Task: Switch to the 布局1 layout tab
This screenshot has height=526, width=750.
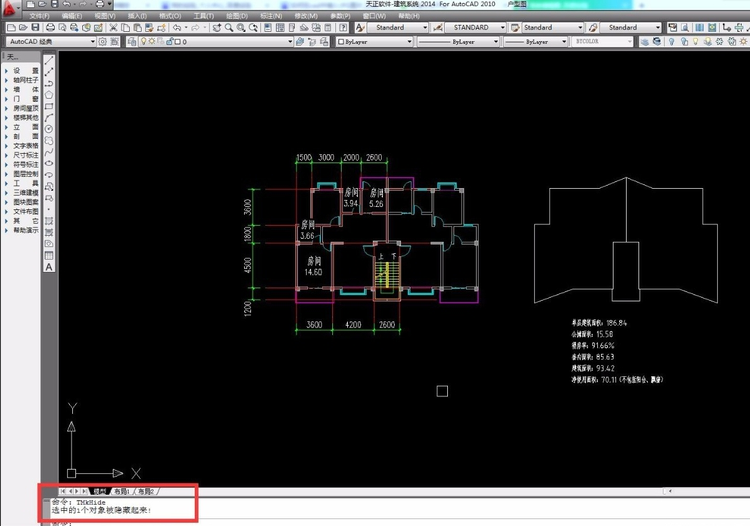Action: tap(122, 492)
